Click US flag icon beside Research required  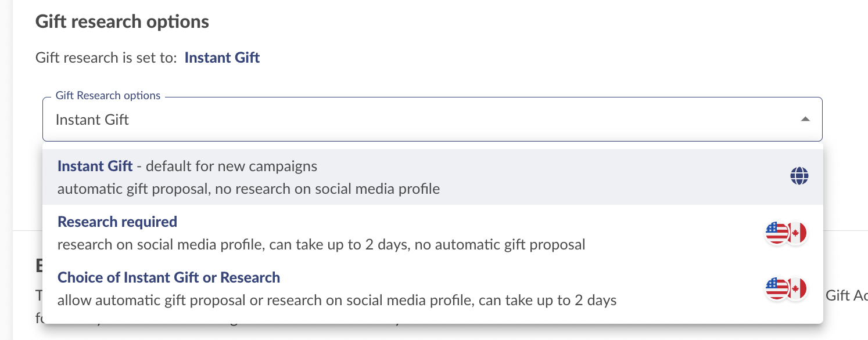pyautogui.click(x=777, y=233)
